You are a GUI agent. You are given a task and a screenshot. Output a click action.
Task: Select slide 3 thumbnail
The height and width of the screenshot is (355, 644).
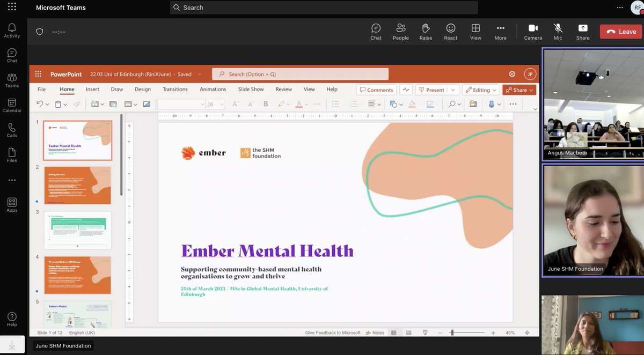78,230
